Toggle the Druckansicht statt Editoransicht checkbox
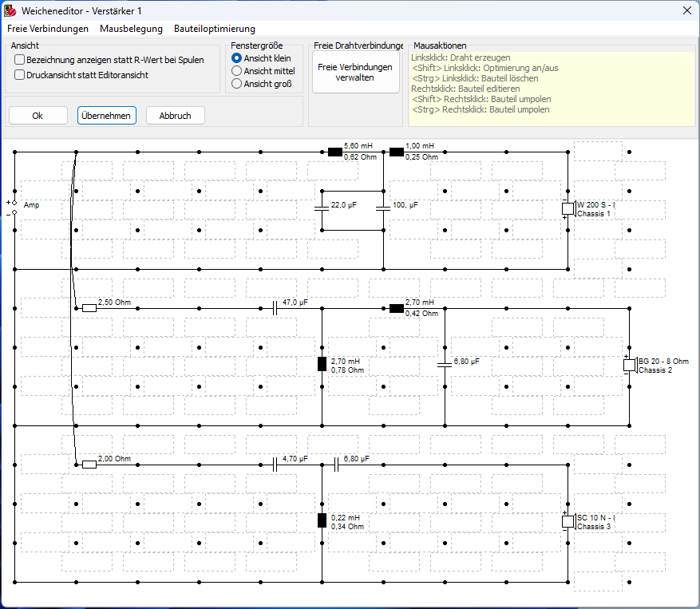 [x=20, y=75]
